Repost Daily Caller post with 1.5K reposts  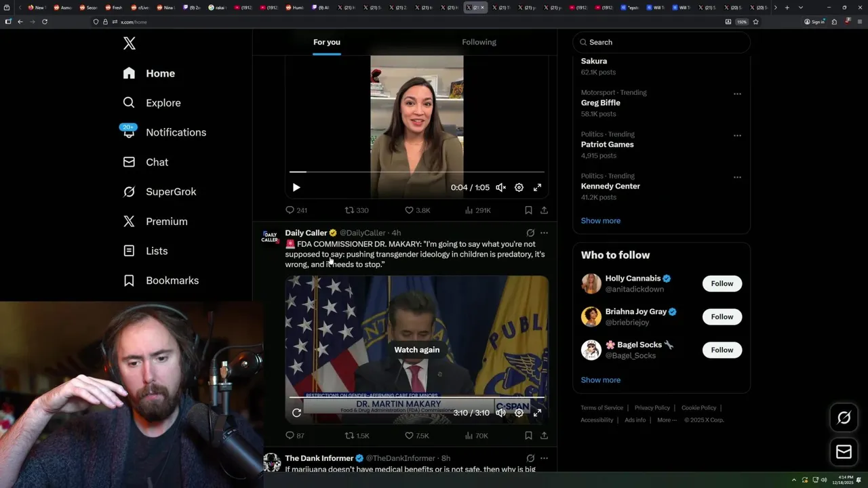(357, 436)
